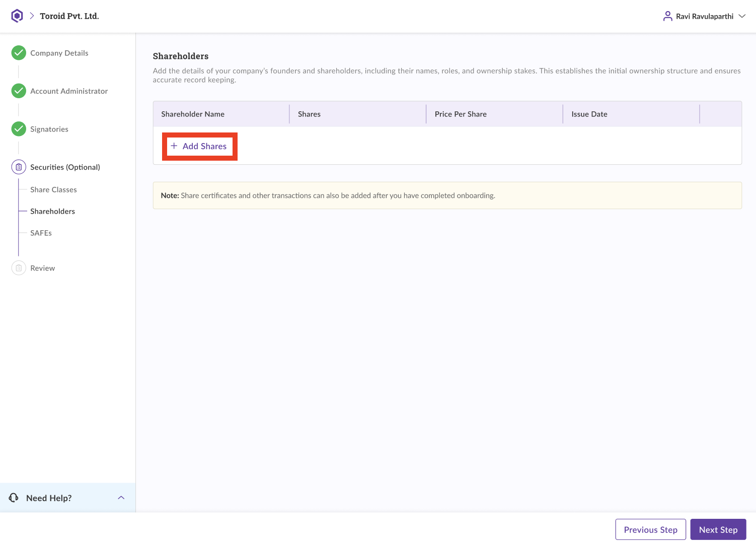Click the Price Per Share column header

[461, 114]
